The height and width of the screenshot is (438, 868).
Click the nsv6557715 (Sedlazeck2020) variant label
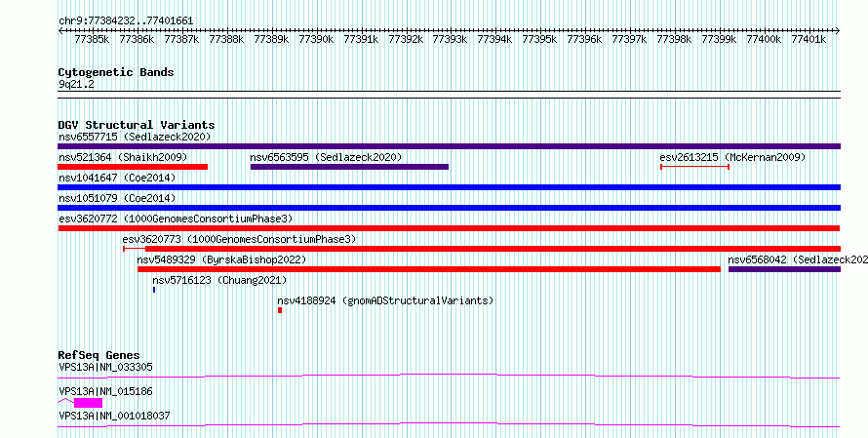(x=135, y=137)
